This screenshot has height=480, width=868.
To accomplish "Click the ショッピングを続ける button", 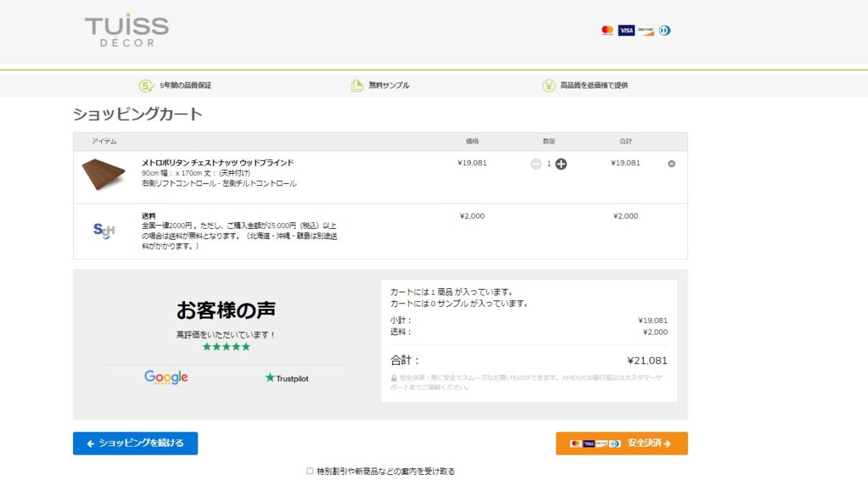I will (135, 442).
